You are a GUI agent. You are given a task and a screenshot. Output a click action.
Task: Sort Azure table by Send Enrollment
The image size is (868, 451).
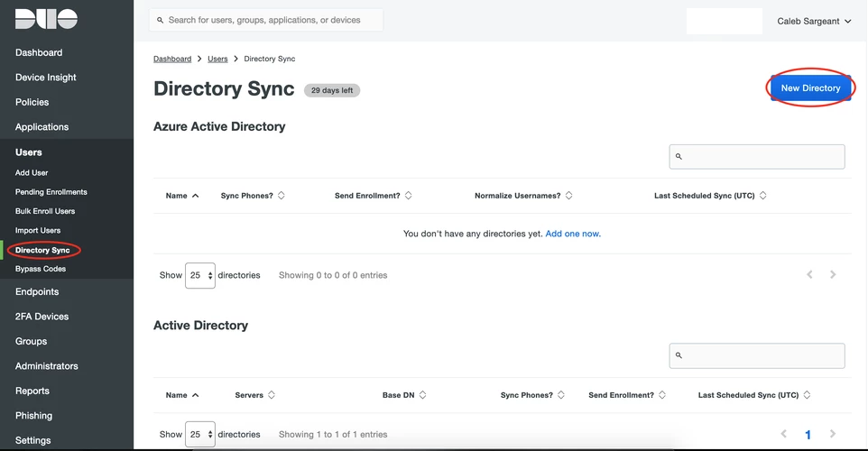(409, 196)
